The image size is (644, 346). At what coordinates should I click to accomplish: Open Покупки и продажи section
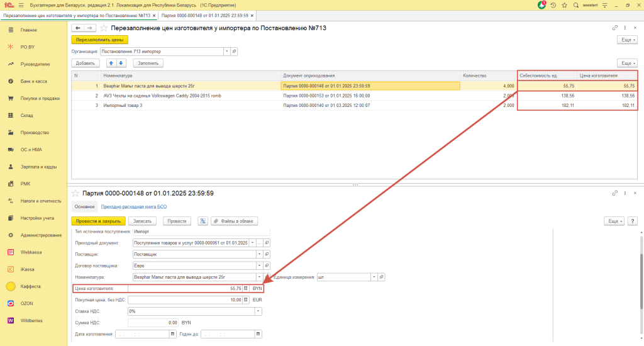pyautogui.click(x=40, y=98)
